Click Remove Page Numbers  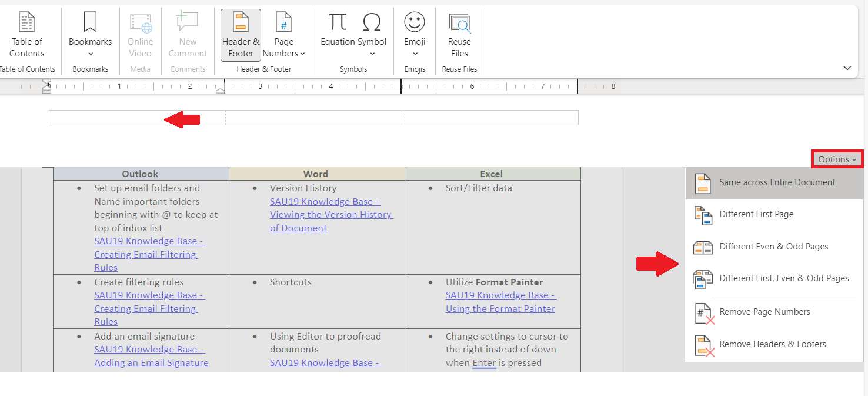pyautogui.click(x=774, y=312)
